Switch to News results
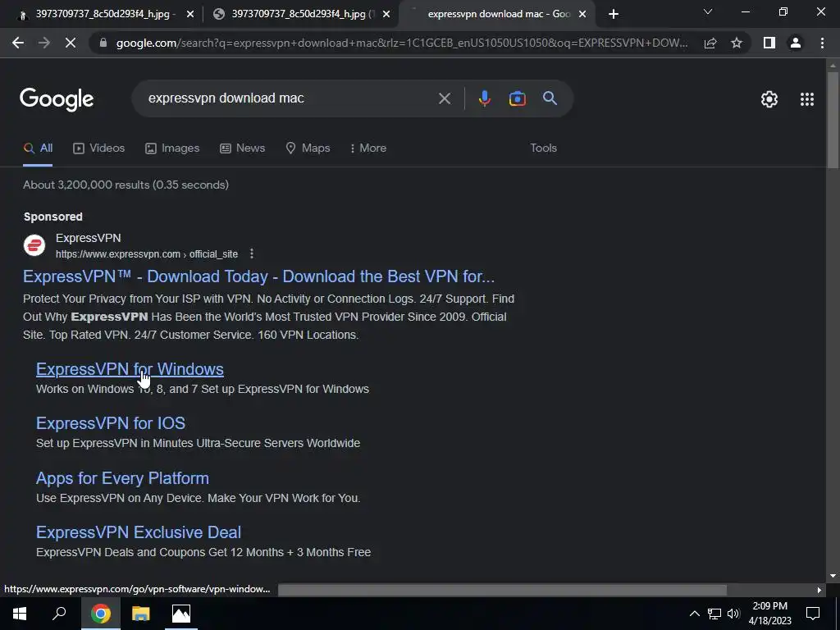The height and width of the screenshot is (630, 840). pos(242,148)
